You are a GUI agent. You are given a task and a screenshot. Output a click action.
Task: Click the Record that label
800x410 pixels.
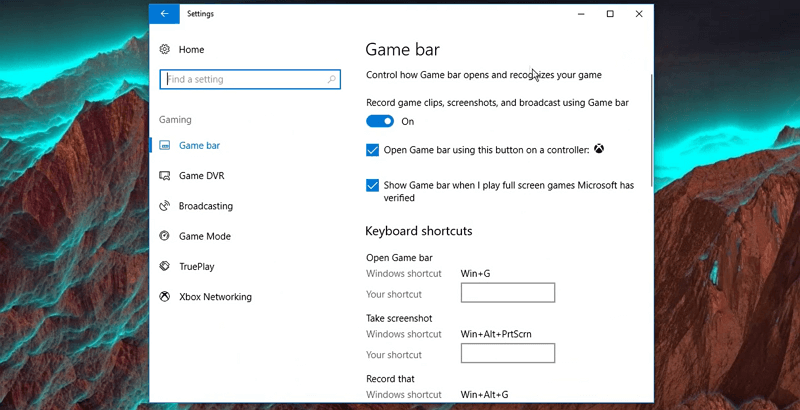[x=390, y=378]
